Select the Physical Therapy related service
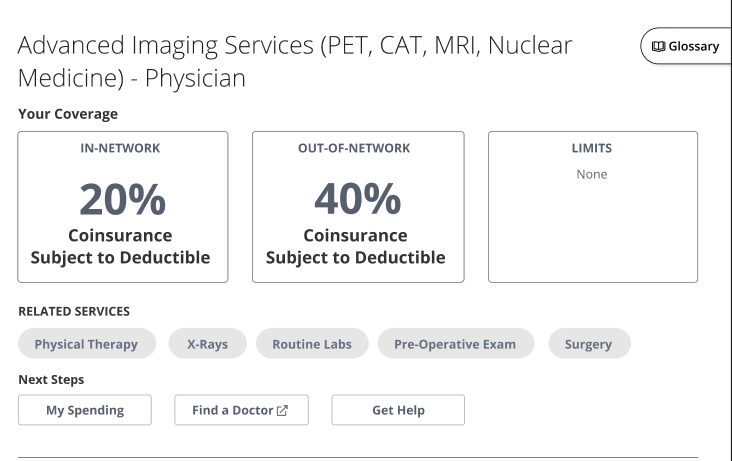Screen dimensions: 732x461 point(87,344)
